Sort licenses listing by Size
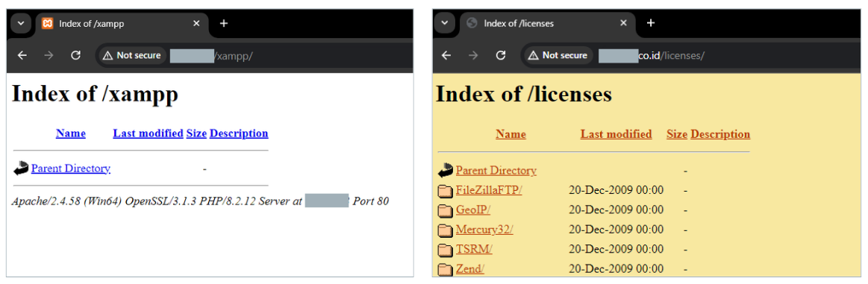The image size is (868, 284). tap(676, 134)
